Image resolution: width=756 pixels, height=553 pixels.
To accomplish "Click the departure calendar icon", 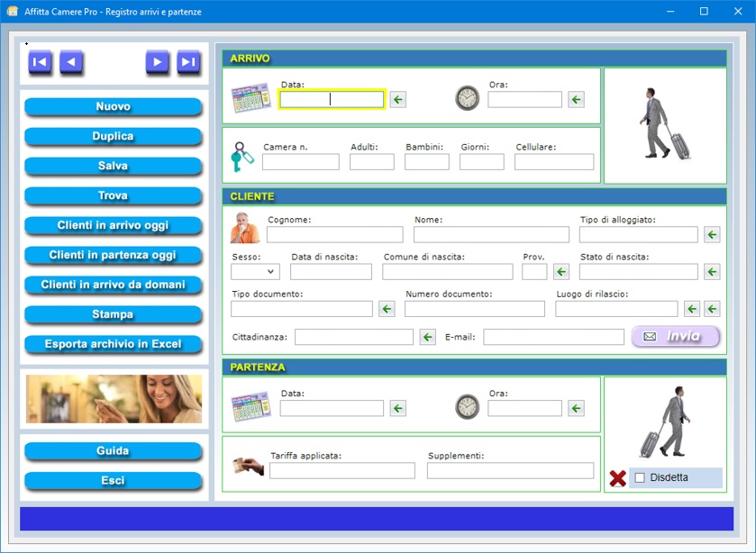I will pos(251,407).
